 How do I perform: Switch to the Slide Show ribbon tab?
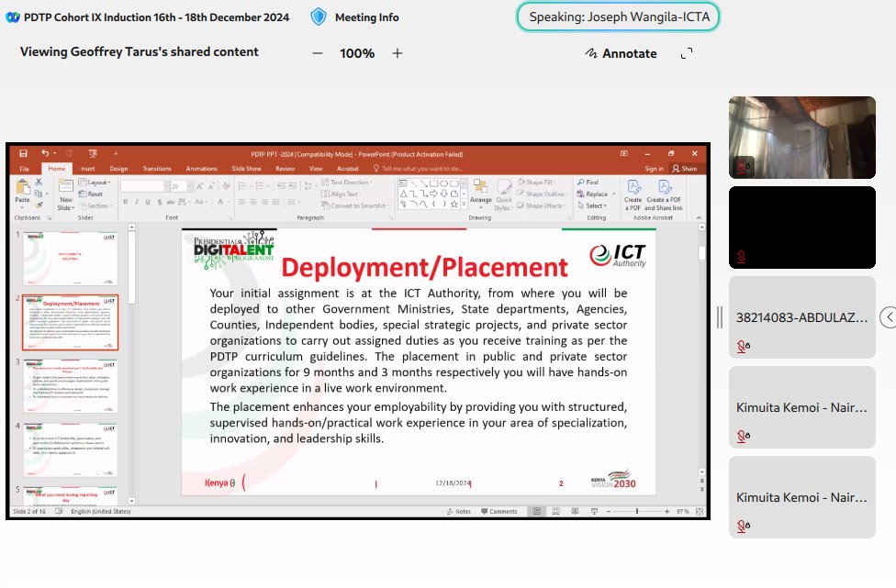click(x=246, y=169)
